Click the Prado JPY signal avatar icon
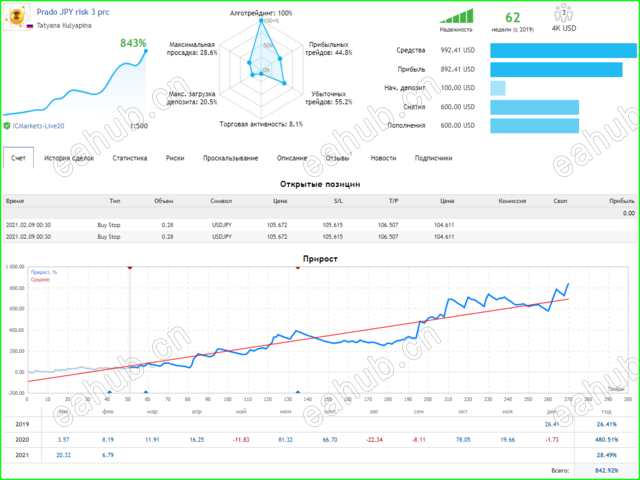The height and width of the screenshot is (480, 640). [17, 17]
